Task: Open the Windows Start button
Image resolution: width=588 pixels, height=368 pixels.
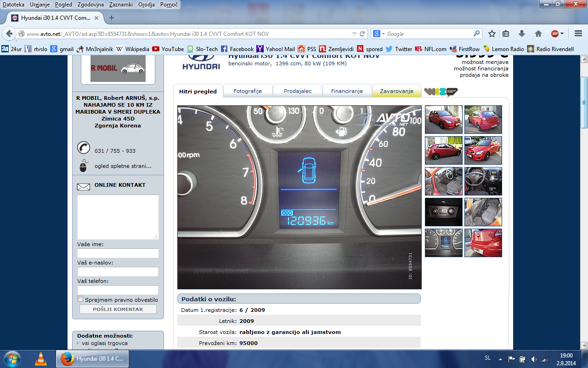Action: coord(11,358)
